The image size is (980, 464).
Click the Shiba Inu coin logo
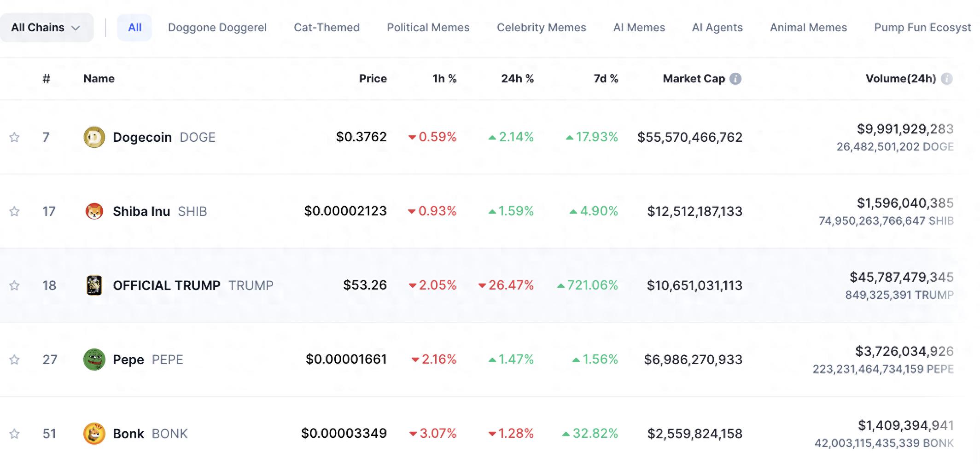point(94,211)
